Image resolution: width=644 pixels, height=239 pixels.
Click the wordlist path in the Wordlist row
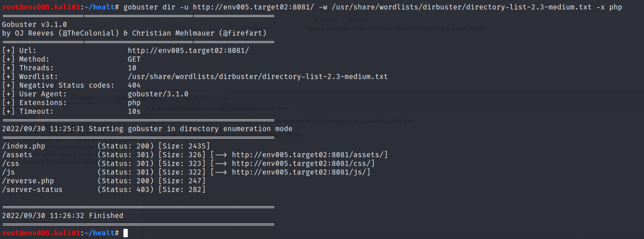point(257,76)
